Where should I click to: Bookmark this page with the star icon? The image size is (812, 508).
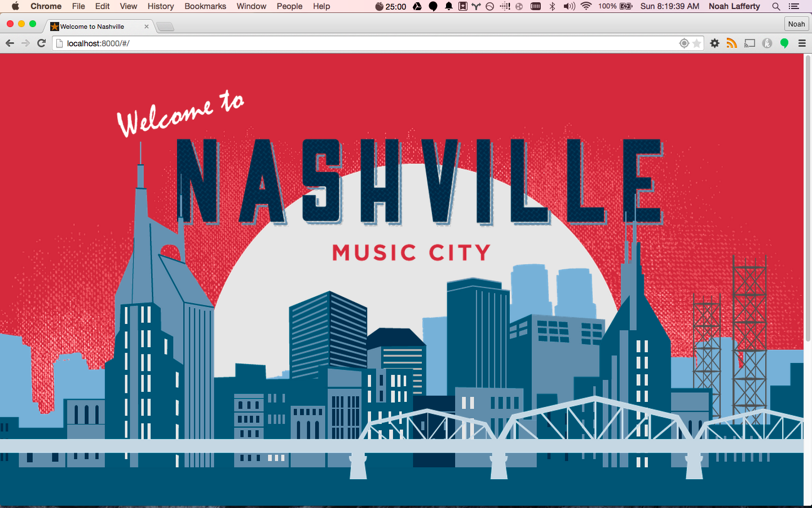[697, 43]
